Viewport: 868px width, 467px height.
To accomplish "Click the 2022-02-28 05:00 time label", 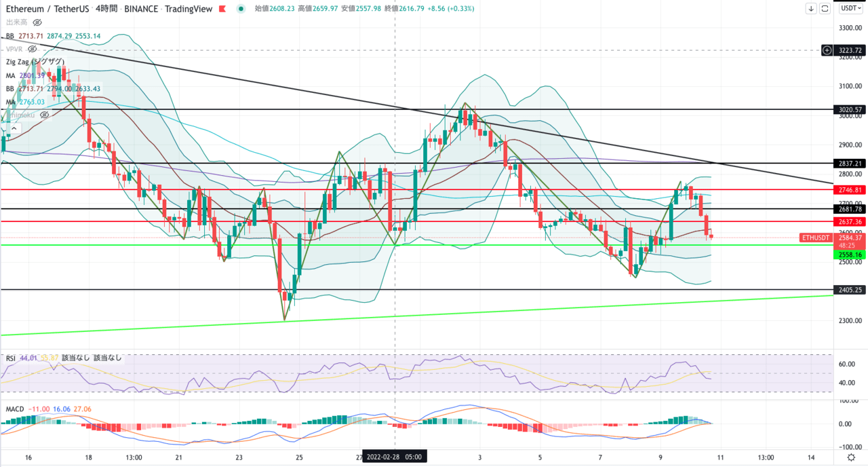I will (x=393, y=457).
